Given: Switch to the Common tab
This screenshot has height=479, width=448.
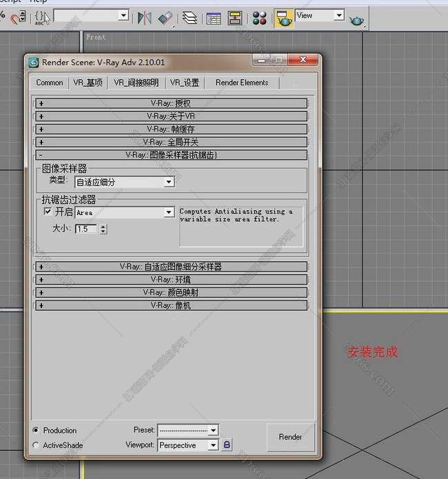Looking at the screenshot, I should [50, 83].
